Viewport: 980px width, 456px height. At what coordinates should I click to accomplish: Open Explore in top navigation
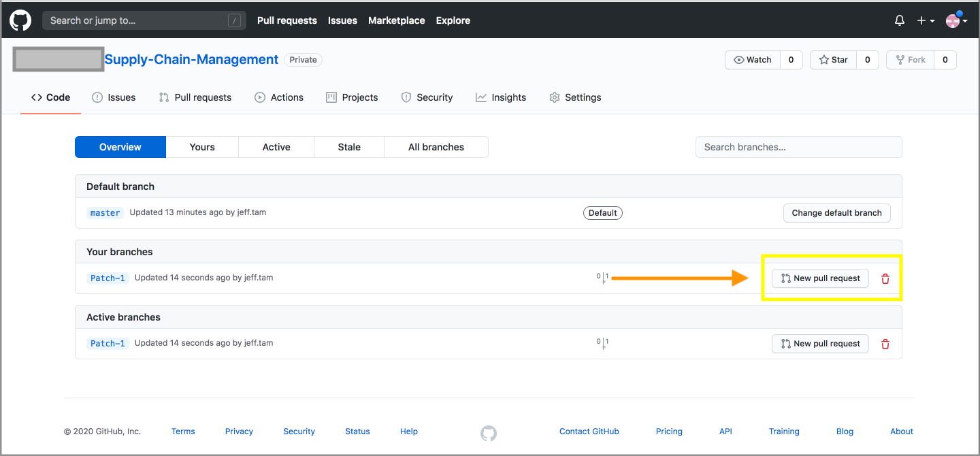pyautogui.click(x=453, y=20)
